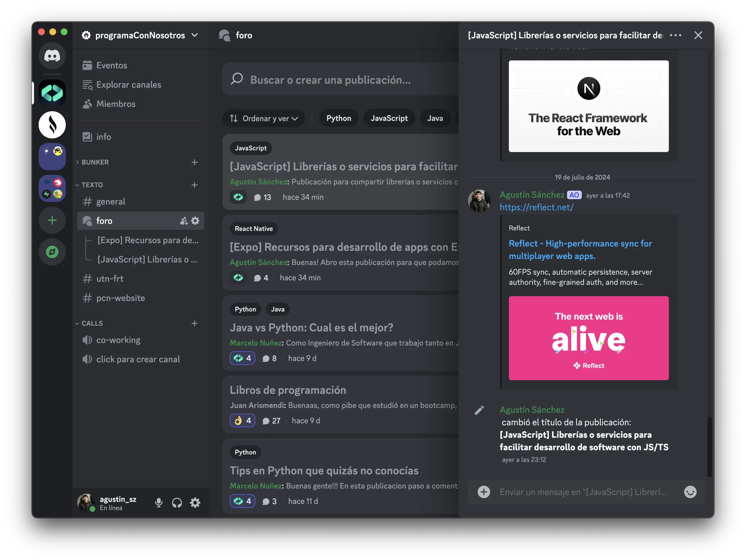Click the plus icon to attach a file
Image resolution: width=746 pixels, height=560 pixels.
tap(484, 492)
